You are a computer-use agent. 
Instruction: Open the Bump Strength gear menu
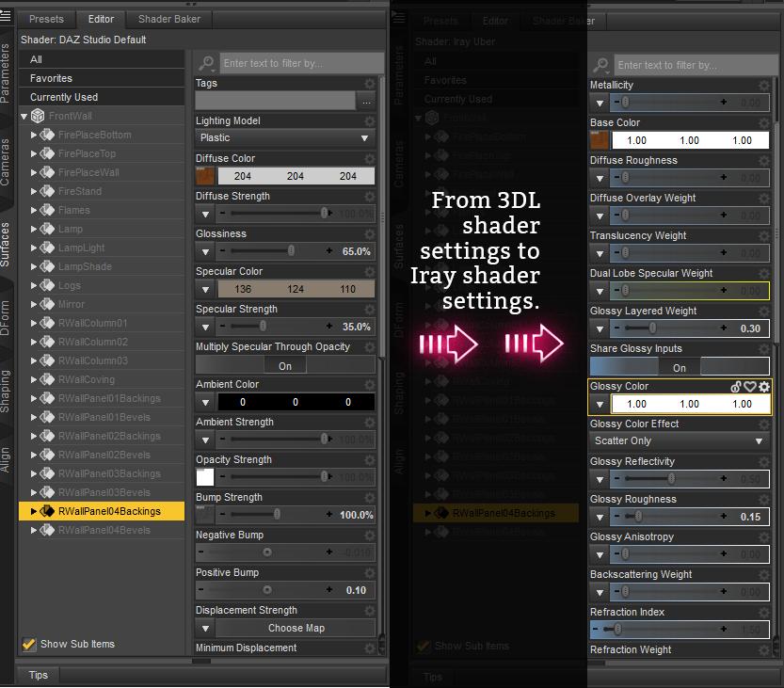point(370,498)
